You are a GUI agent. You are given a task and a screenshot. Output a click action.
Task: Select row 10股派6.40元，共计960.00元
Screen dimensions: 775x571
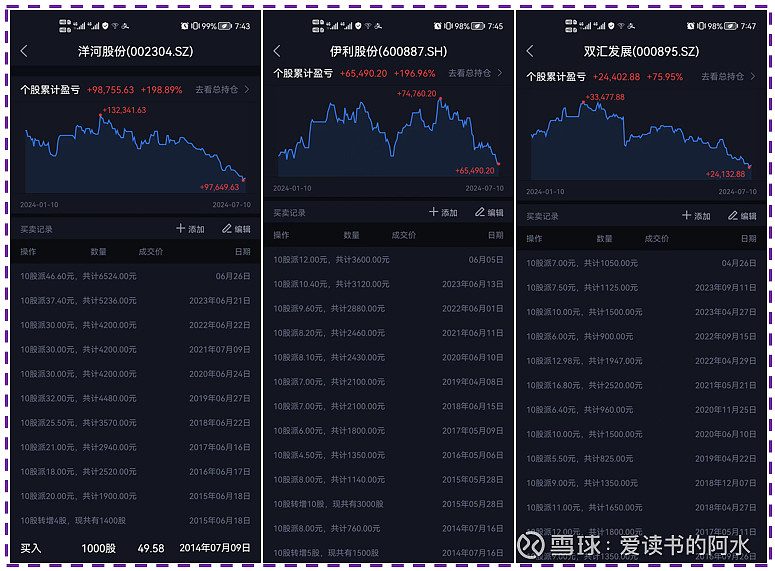click(x=641, y=409)
